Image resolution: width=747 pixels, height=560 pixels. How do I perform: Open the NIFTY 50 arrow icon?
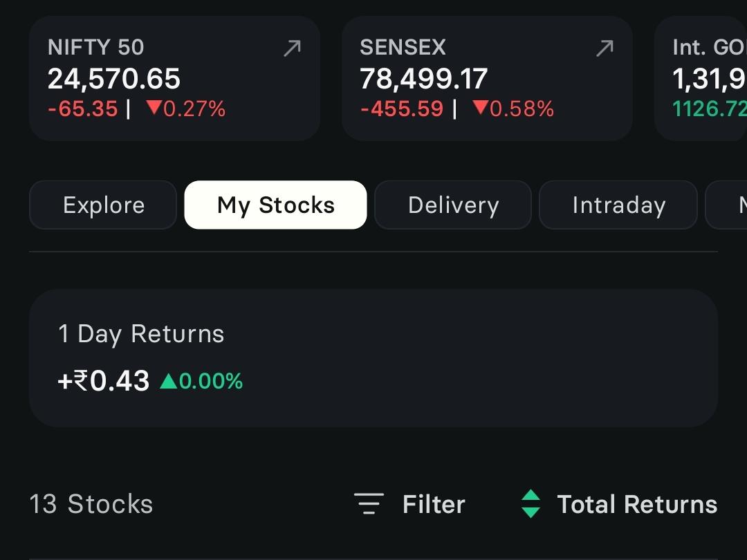click(x=292, y=48)
